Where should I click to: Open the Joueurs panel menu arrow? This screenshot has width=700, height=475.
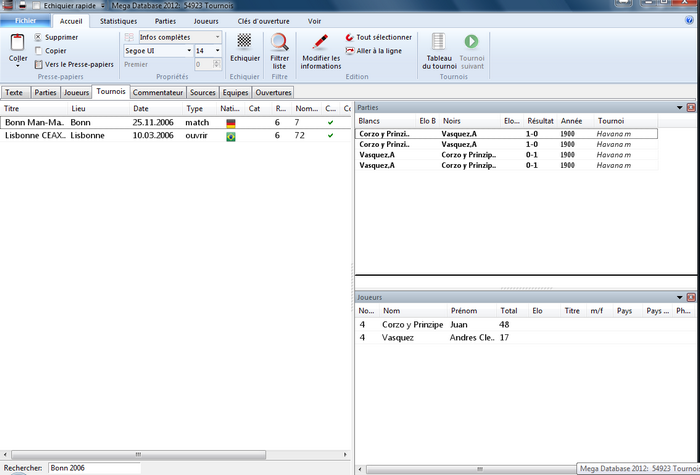click(x=679, y=297)
